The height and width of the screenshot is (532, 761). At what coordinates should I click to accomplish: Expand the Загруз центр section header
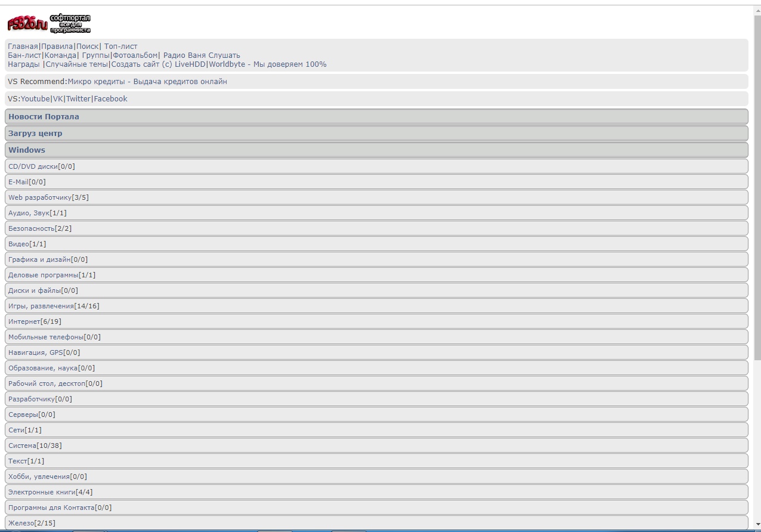tap(35, 134)
